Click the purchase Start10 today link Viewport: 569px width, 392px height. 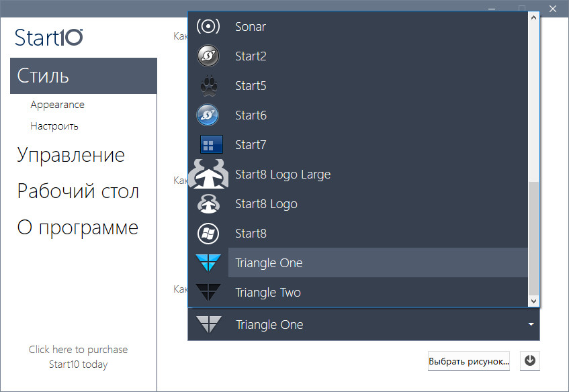click(79, 357)
